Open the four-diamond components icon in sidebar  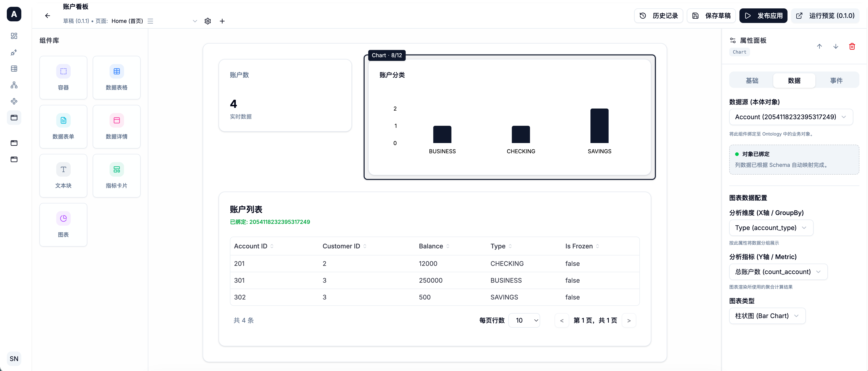[x=14, y=101]
